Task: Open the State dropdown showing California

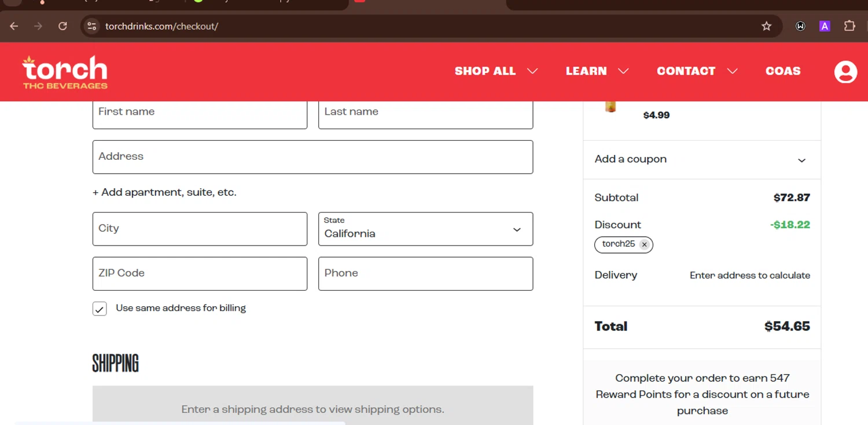Action: (425, 229)
